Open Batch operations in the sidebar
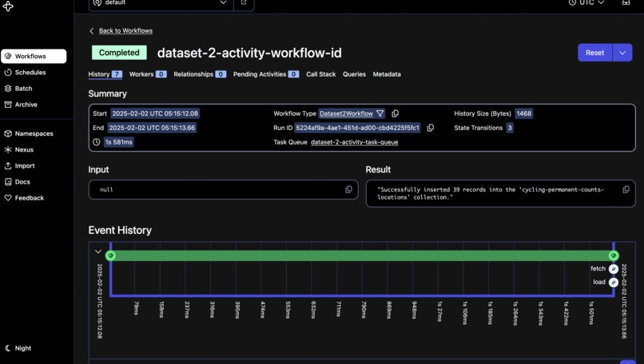 [x=18, y=89]
